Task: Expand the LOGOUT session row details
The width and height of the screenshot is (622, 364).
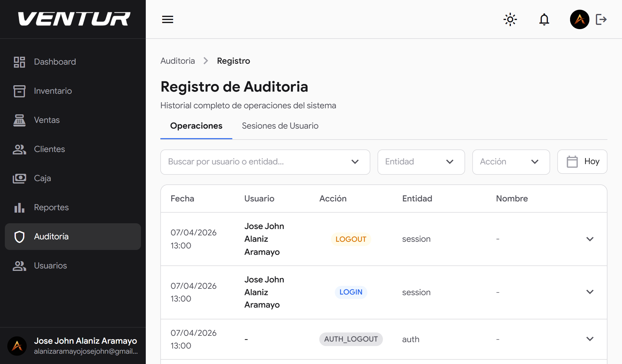Action: pyautogui.click(x=590, y=239)
